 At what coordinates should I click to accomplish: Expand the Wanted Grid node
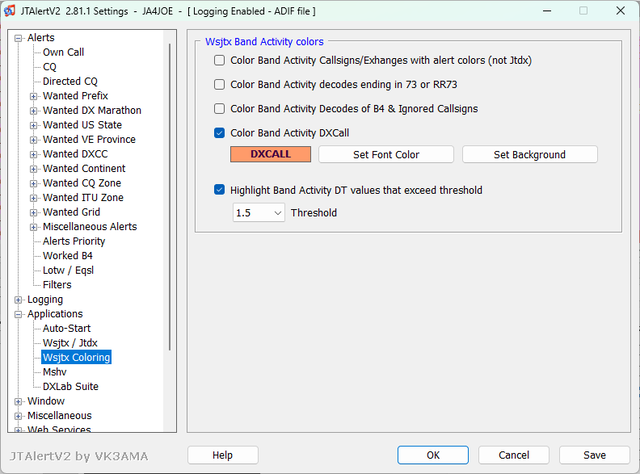[33, 213]
